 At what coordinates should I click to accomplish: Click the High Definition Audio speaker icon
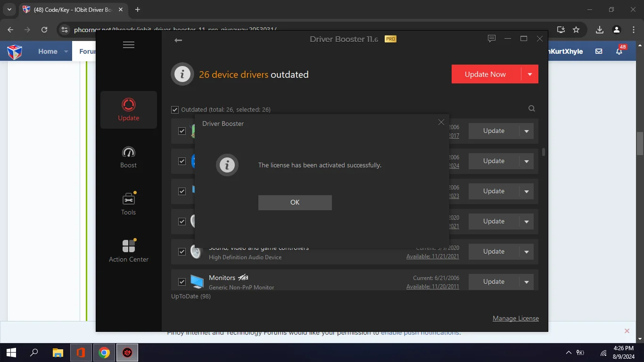click(x=196, y=252)
